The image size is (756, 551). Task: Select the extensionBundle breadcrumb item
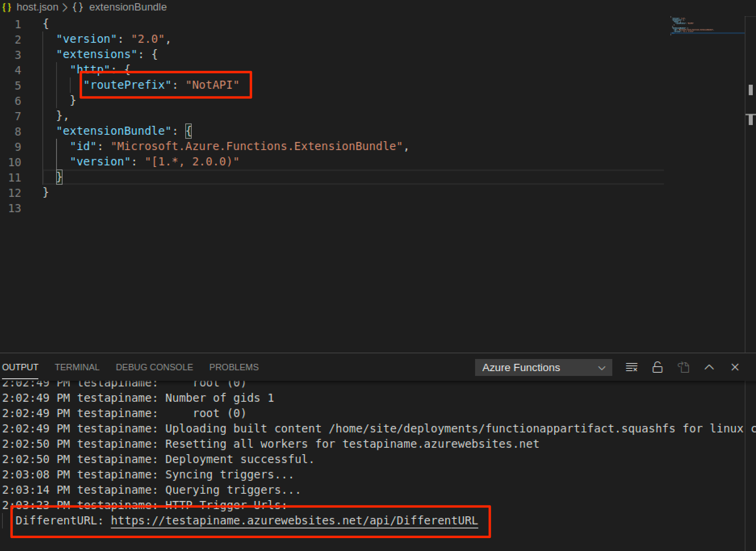(x=128, y=7)
